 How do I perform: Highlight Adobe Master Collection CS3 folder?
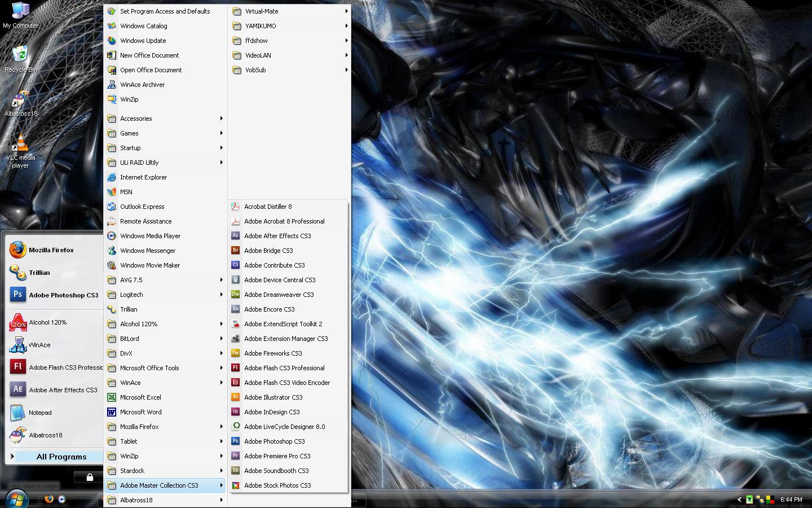166,485
